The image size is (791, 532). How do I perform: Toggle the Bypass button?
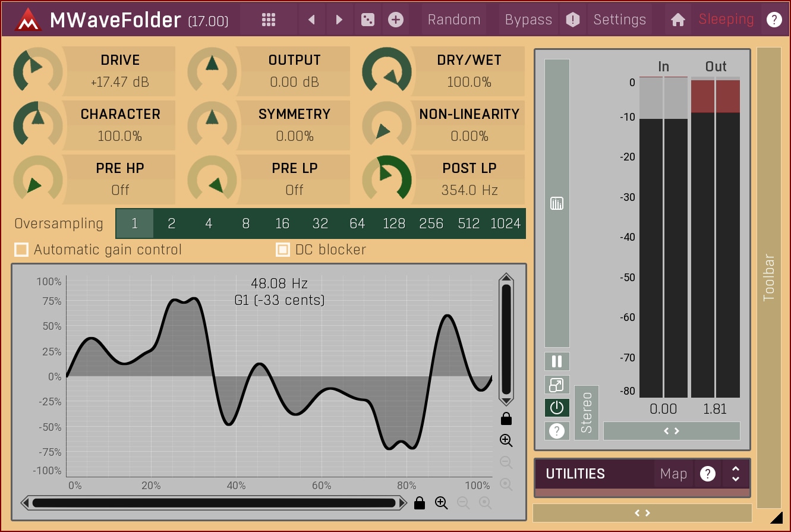coord(528,20)
